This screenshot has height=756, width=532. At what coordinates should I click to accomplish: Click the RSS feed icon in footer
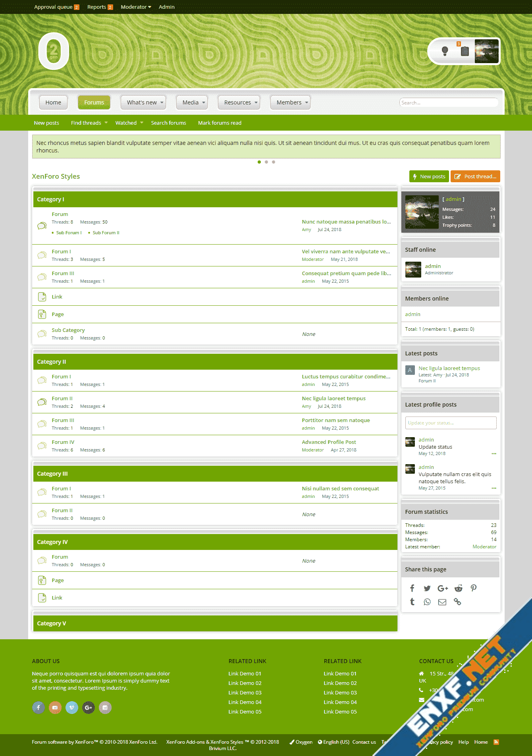tap(496, 742)
